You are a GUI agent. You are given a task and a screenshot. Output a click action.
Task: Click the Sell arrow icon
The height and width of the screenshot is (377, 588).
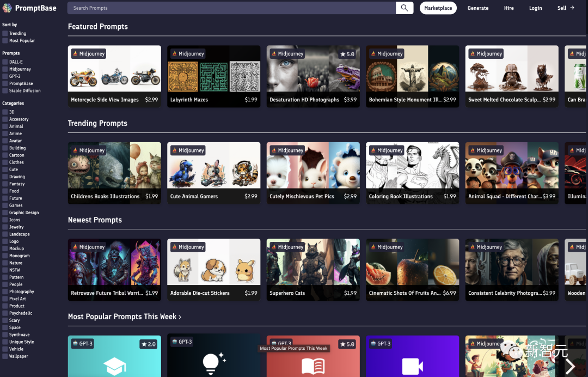(572, 8)
